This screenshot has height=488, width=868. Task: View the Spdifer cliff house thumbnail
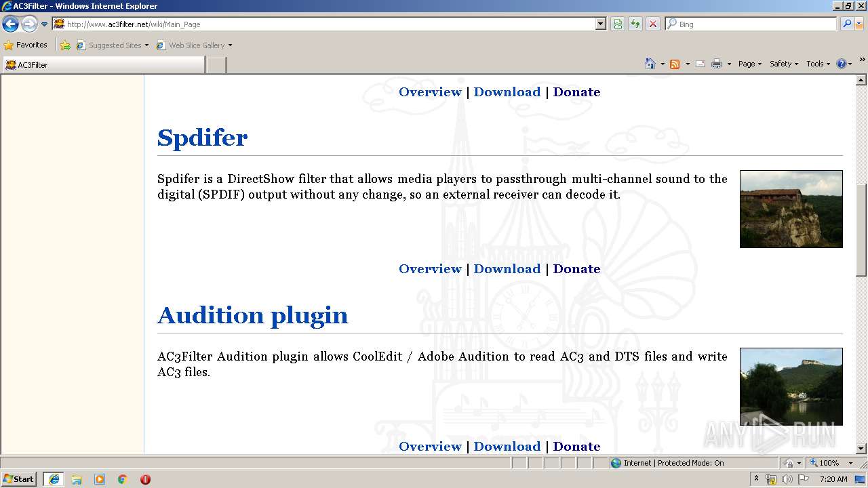[791, 209]
